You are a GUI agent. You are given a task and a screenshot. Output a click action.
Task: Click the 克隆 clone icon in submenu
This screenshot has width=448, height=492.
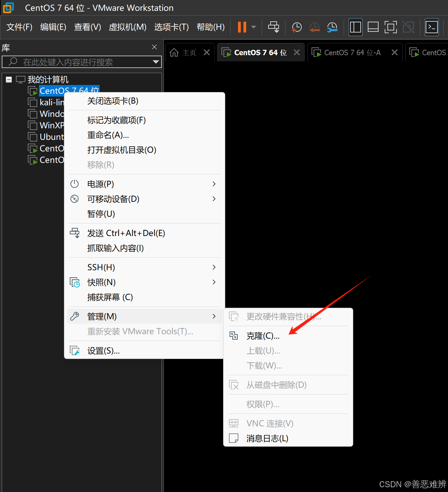(234, 336)
